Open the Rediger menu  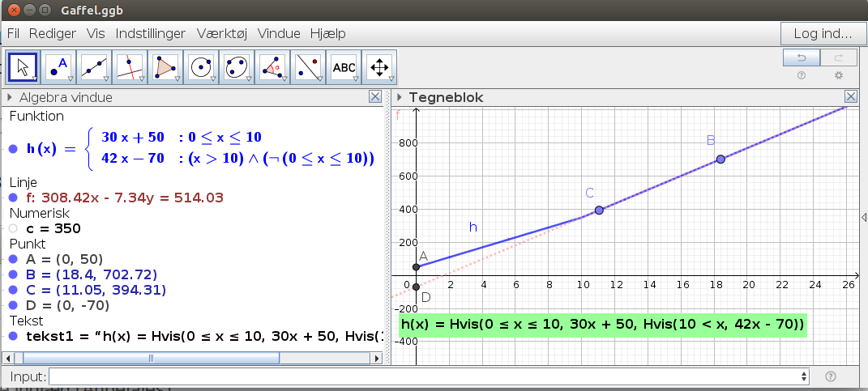click(53, 34)
